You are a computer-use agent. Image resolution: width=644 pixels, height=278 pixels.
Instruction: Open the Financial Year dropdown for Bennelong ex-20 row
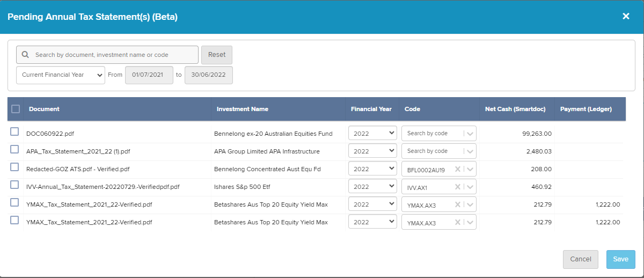click(372, 133)
